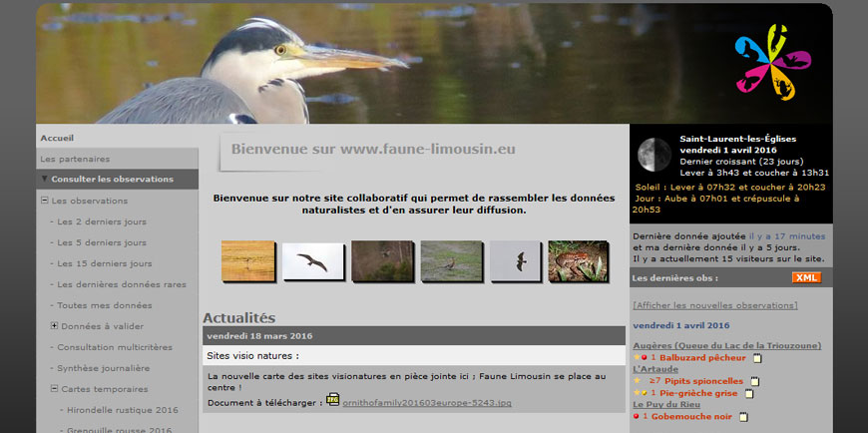Screen dimensions: 868x433
Task: Open Synthèse journalière
Action: coord(104,368)
